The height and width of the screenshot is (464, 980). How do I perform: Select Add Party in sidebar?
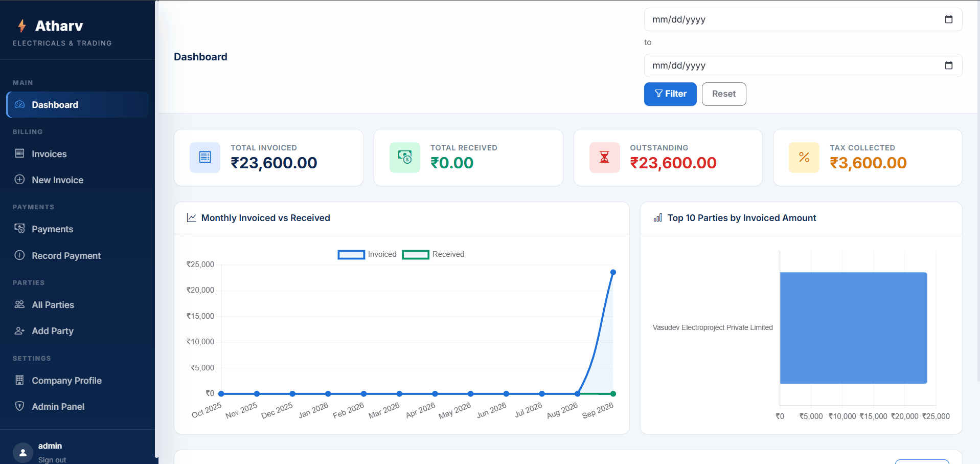78,330
